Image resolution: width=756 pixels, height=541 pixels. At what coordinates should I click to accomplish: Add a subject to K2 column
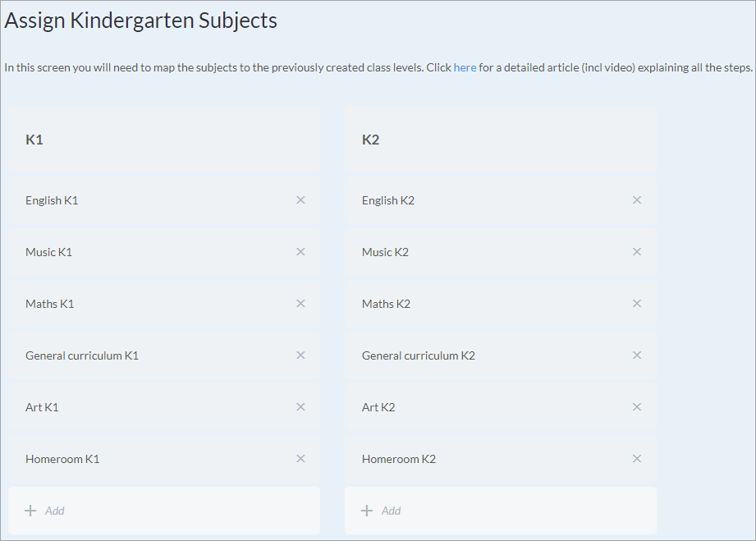pos(501,511)
